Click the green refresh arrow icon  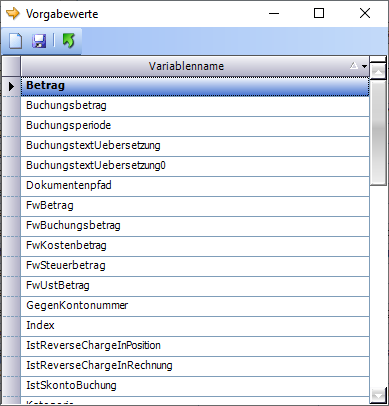69,41
